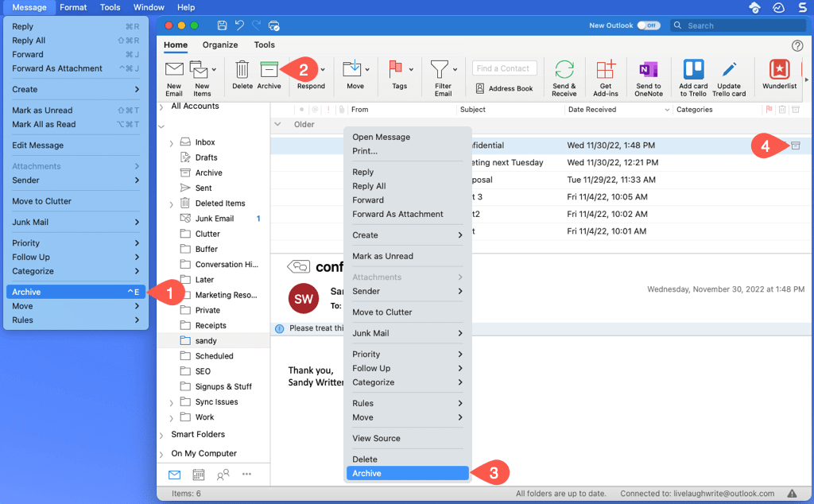
Task: Switch to the Organize tab
Action: [x=220, y=45]
